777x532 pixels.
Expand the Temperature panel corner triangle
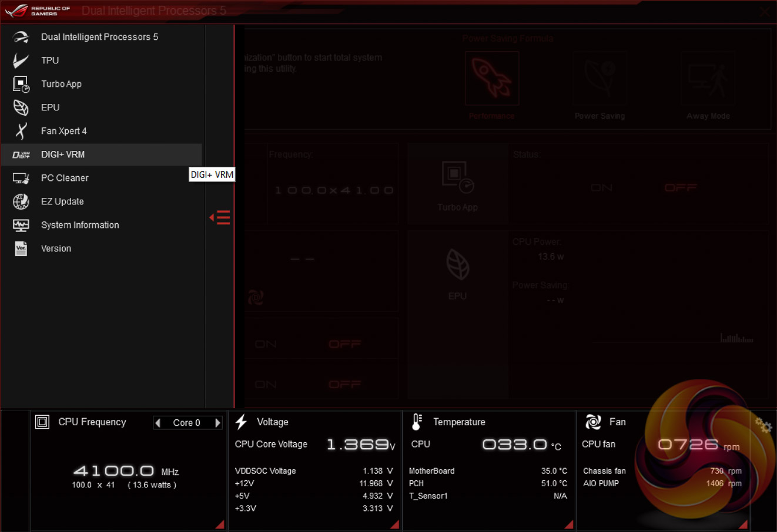tap(569, 524)
